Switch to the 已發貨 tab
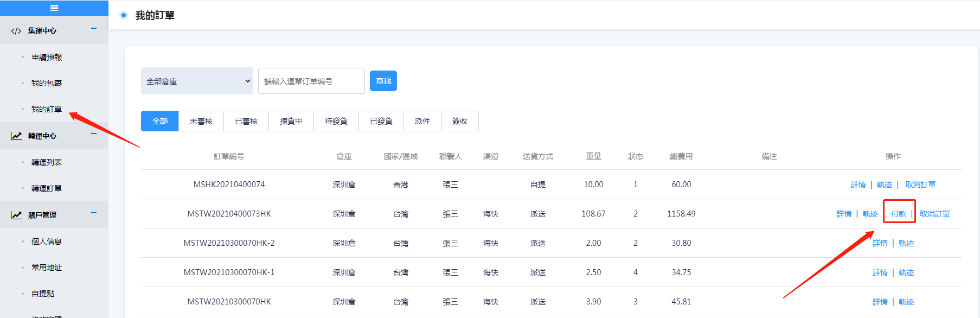This screenshot has width=980, height=318. [x=381, y=121]
